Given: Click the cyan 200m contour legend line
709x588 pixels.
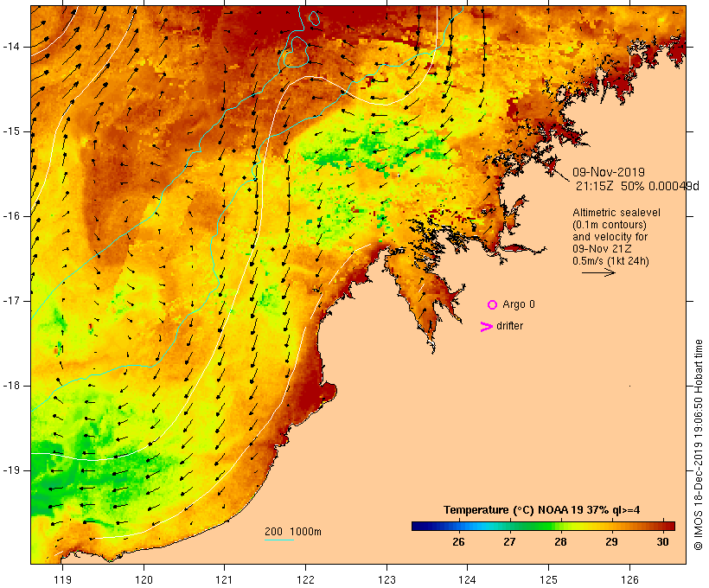Looking at the screenshot, I should click(279, 540).
